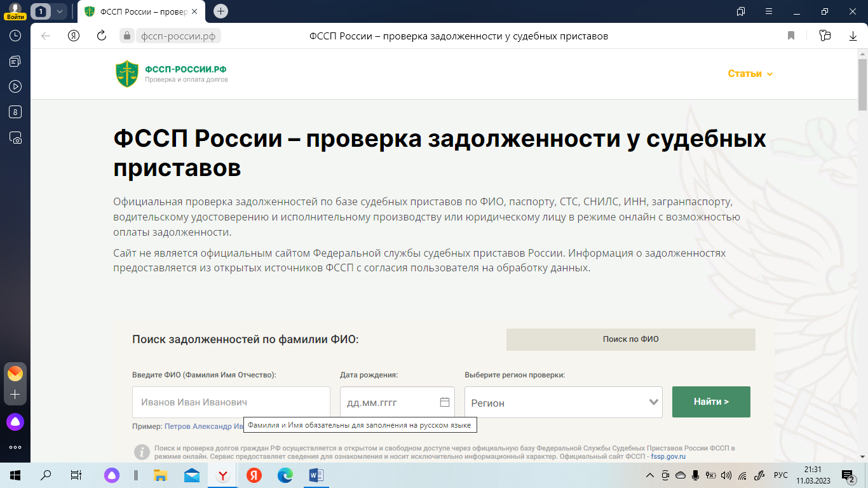Open the Yandex Browser hamburger menu
Screen dimensions: 868x488
769,11
